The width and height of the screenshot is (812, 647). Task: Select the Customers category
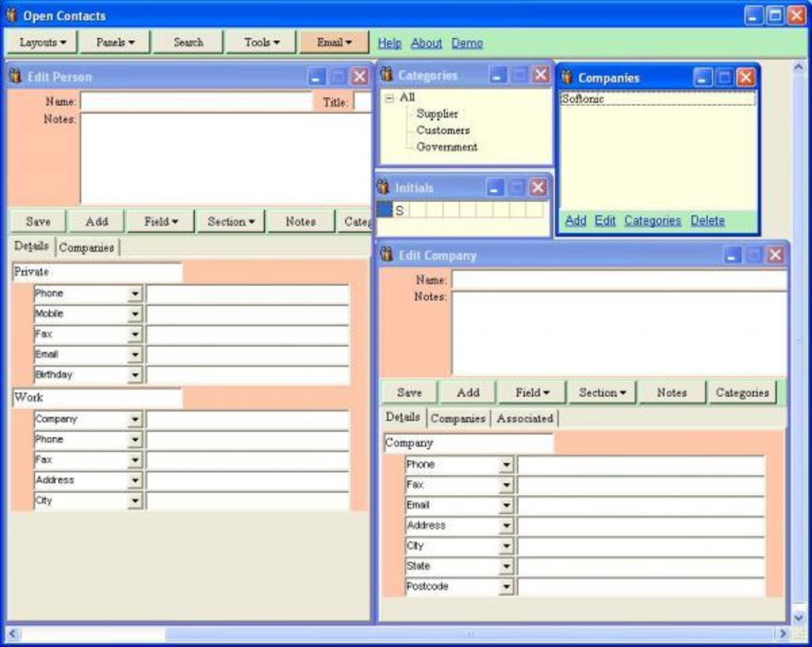[443, 130]
